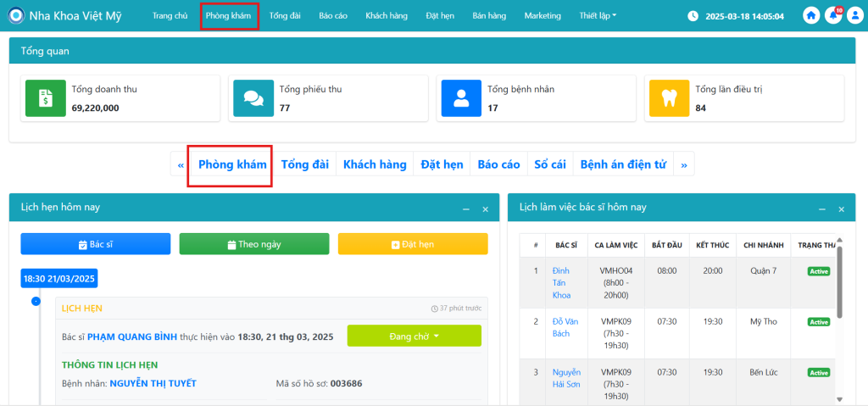Open the Báo cáo menu in navbar
The width and height of the screenshot is (868, 406).
[x=332, y=16]
